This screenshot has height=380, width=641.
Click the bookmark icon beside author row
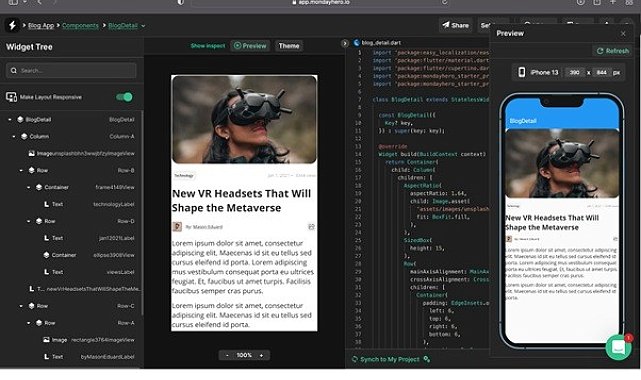pyautogui.click(x=312, y=226)
